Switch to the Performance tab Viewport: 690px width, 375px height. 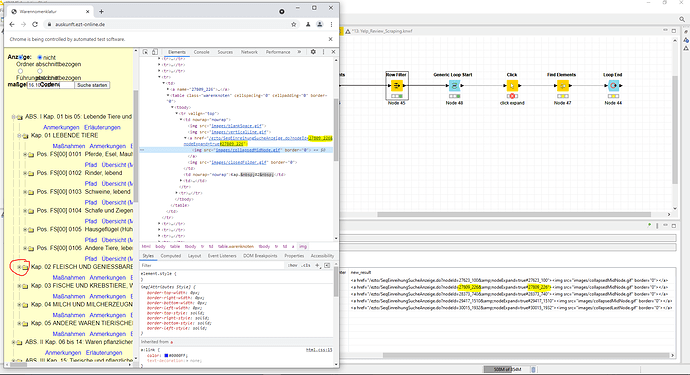(x=278, y=52)
